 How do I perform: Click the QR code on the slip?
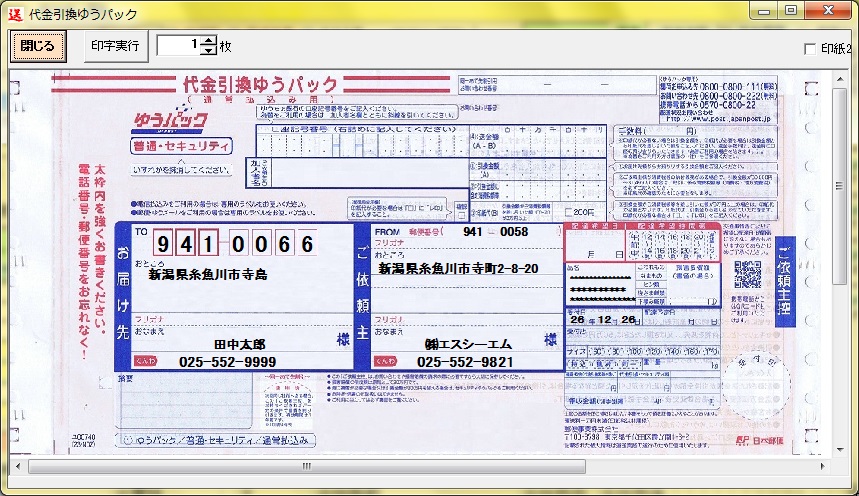pyautogui.click(x=747, y=275)
